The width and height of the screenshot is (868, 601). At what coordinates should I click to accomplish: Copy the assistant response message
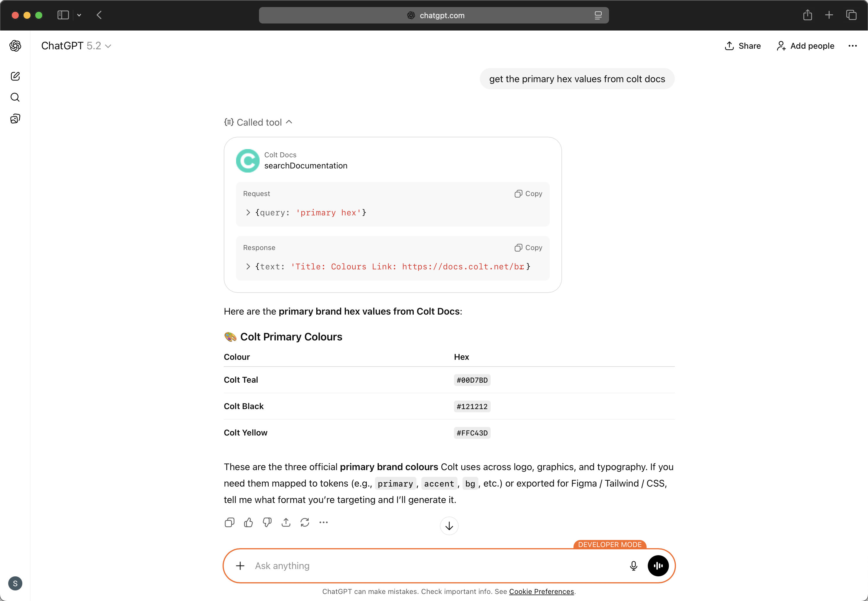point(229,522)
